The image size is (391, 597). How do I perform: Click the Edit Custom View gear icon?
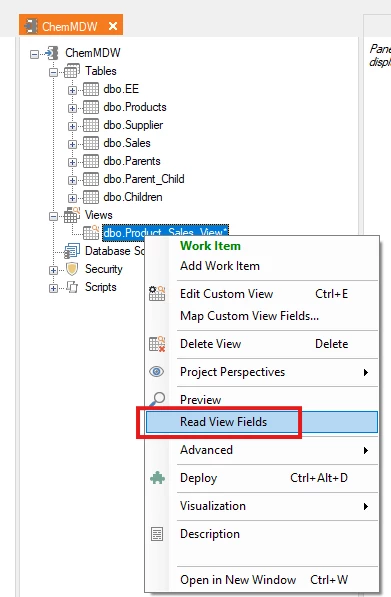click(157, 294)
